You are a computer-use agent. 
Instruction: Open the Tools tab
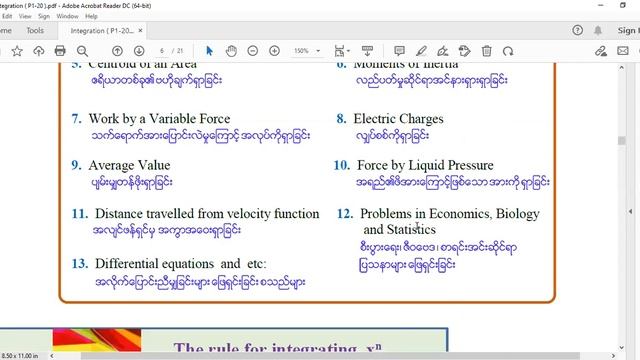(35, 30)
